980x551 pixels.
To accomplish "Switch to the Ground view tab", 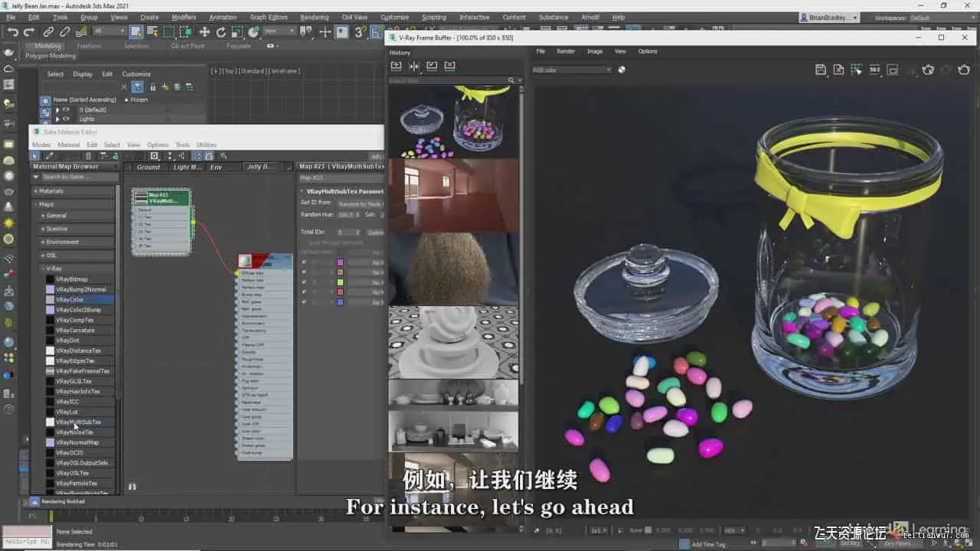I will [x=149, y=167].
